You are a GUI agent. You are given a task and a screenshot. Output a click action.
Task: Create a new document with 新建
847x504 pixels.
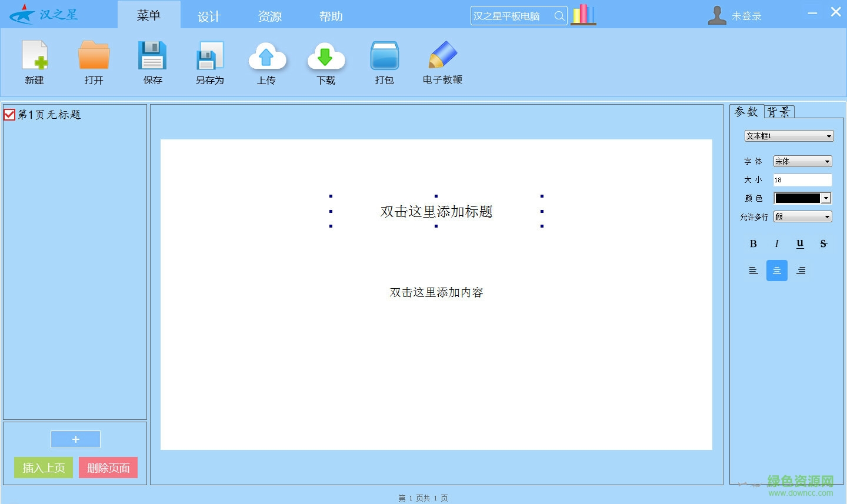pos(34,62)
